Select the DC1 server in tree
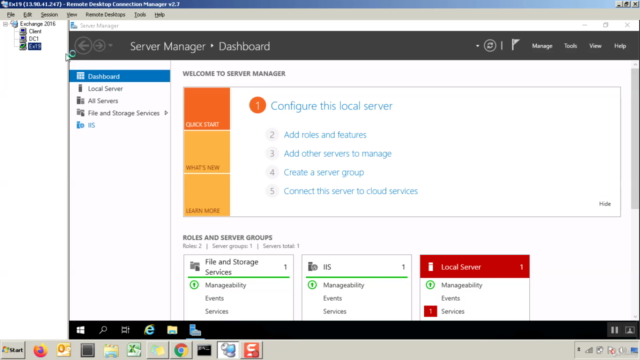Image resolution: width=640 pixels, height=360 pixels. (33, 39)
